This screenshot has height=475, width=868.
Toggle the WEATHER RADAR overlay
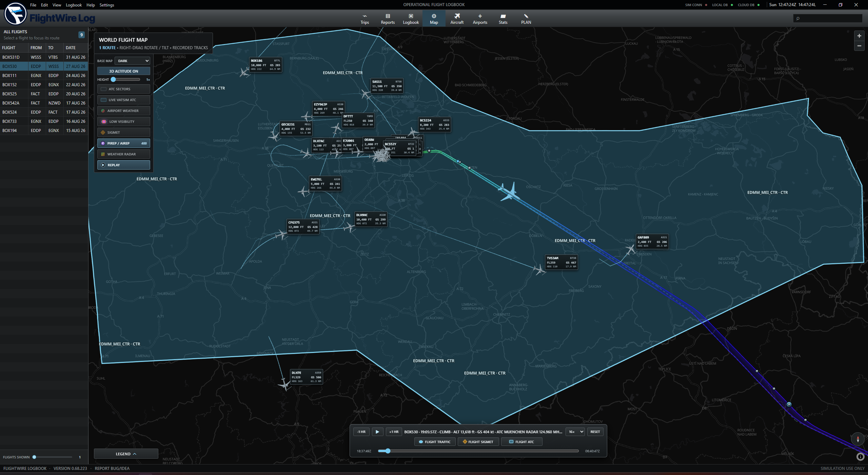pyautogui.click(x=123, y=154)
